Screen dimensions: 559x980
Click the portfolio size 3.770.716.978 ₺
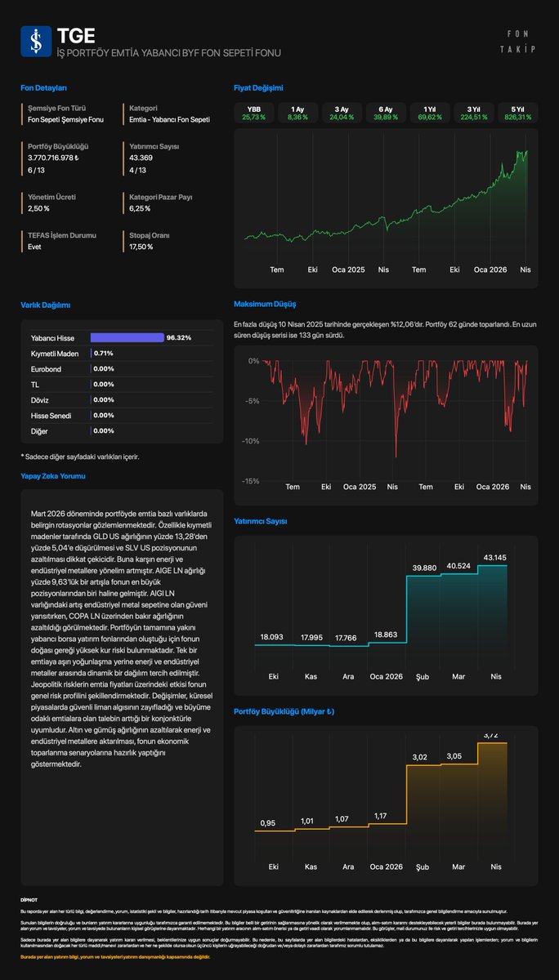pos(52,158)
